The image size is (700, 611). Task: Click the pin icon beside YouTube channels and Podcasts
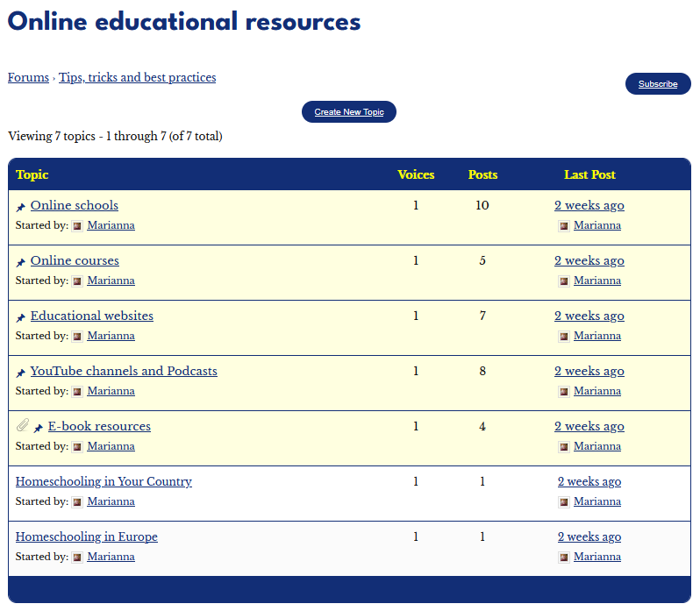point(20,373)
